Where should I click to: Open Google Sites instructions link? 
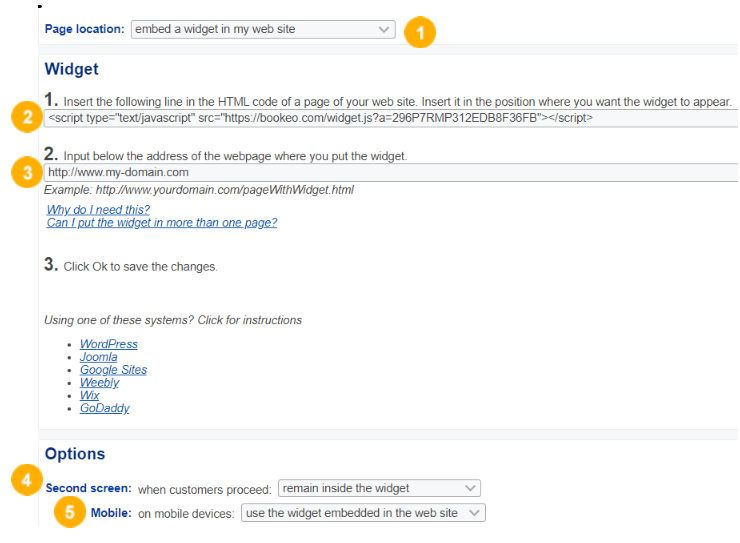(x=113, y=370)
